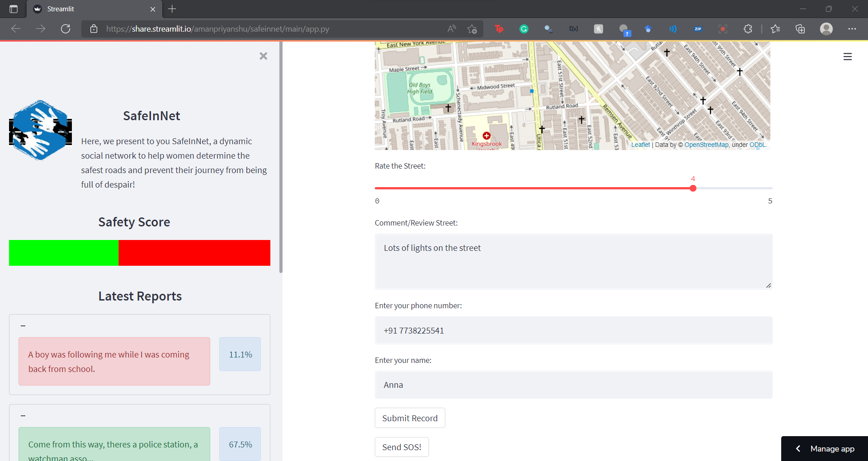Collapse the report about boy following
This screenshot has height=461, width=868.
pos(23,326)
